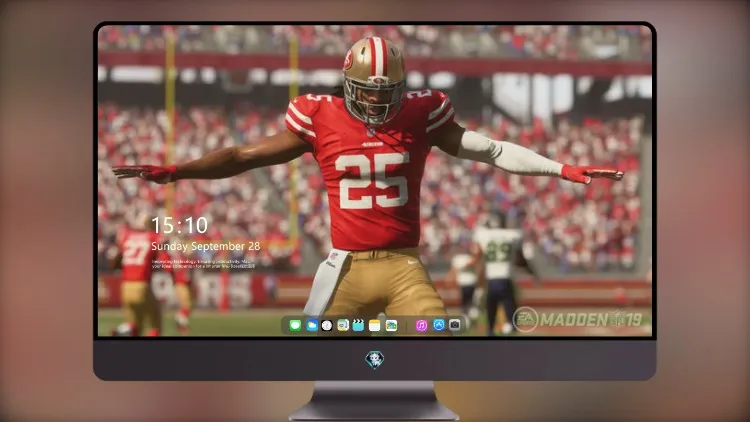Open the green Messages dock icon

[295, 325]
